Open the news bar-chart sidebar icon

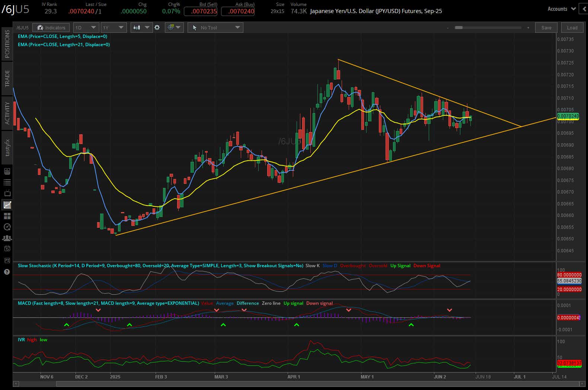click(x=7, y=172)
